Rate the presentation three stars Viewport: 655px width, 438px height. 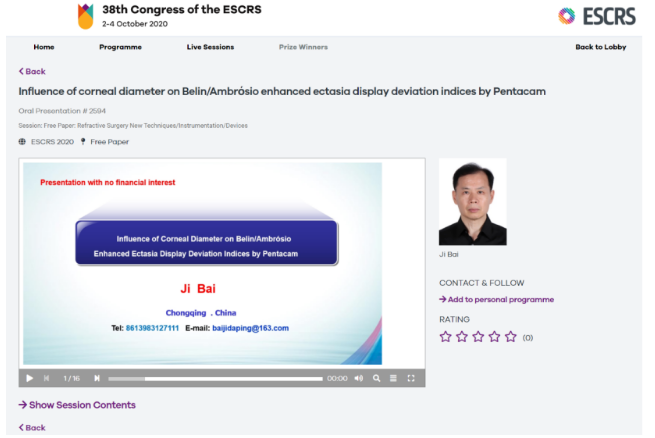tap(478, 337)
